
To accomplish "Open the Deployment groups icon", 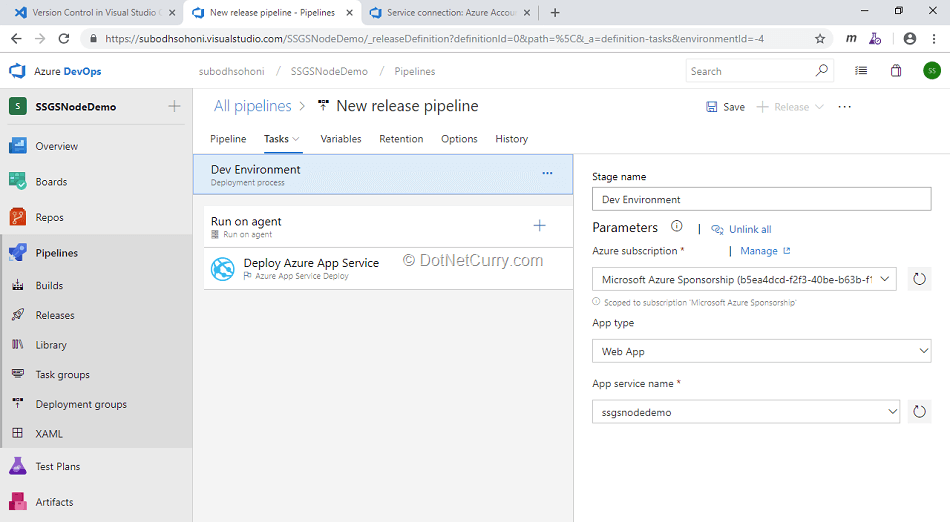I will pyautogui.click(x=18, y=404).
